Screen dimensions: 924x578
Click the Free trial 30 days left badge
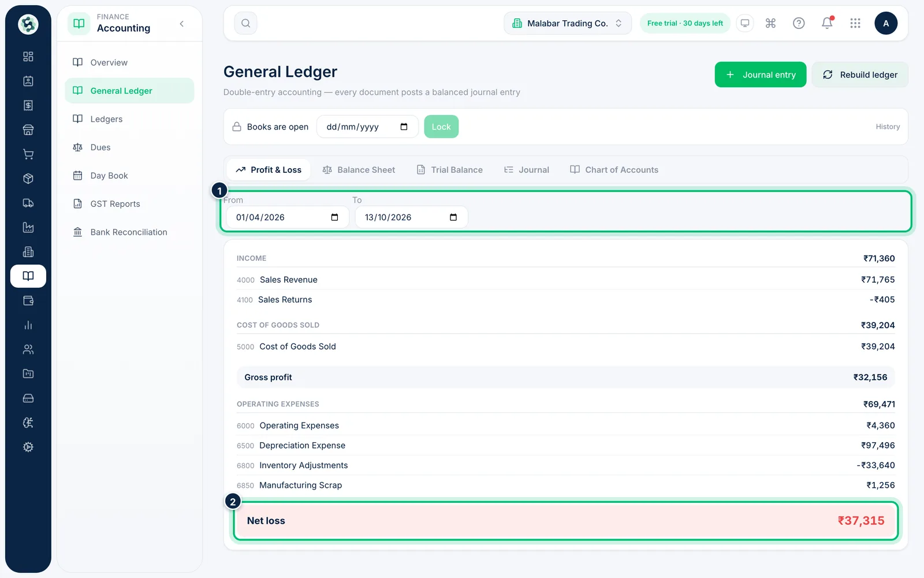point(685,23)
